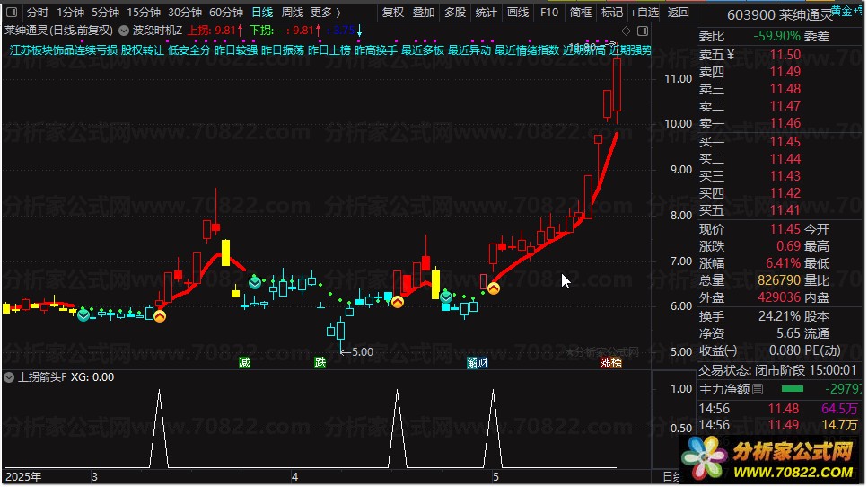Open dropdown next to 上拐箭头F indicator
This screenshot has height=487, width=868.
click(9, 377)
